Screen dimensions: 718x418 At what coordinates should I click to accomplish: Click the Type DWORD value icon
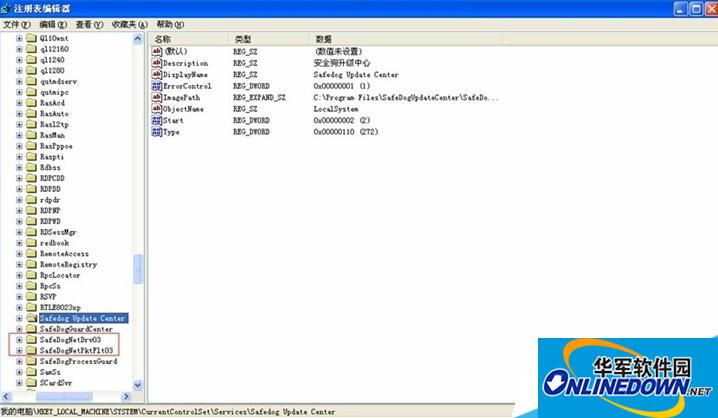point(156,132)
